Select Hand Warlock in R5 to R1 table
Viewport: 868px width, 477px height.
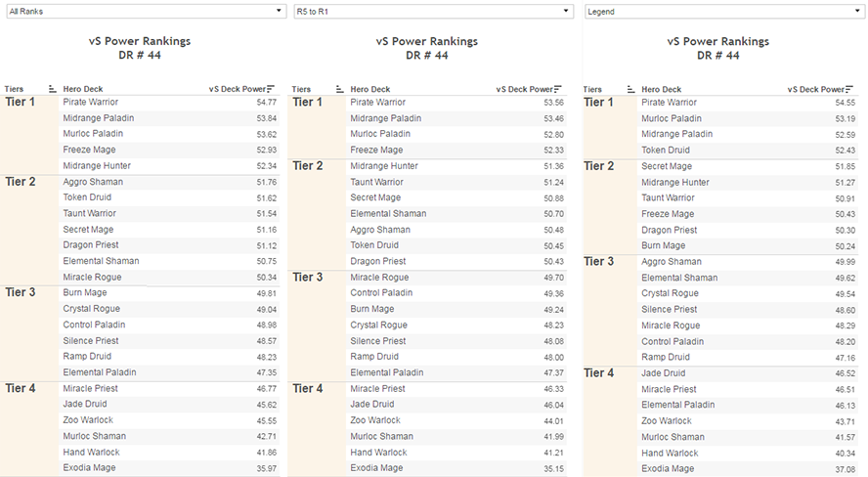point(378,453)
